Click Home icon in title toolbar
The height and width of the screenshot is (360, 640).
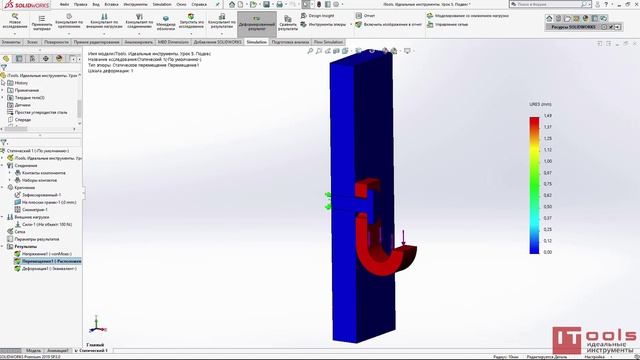pyautogui.click(x=232, y=4)
